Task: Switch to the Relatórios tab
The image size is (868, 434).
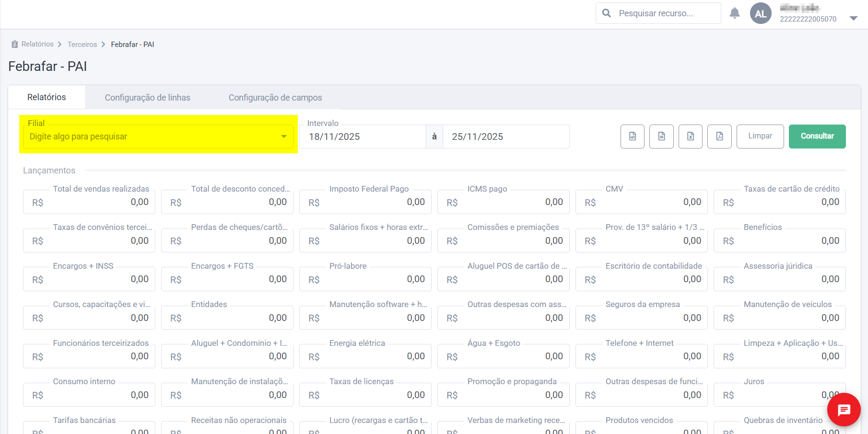Action: [x=47, y=97]
